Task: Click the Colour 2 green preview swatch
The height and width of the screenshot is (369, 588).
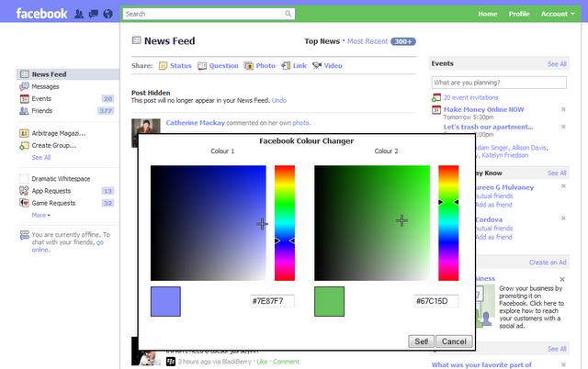Action: click(x=329, y=302)
